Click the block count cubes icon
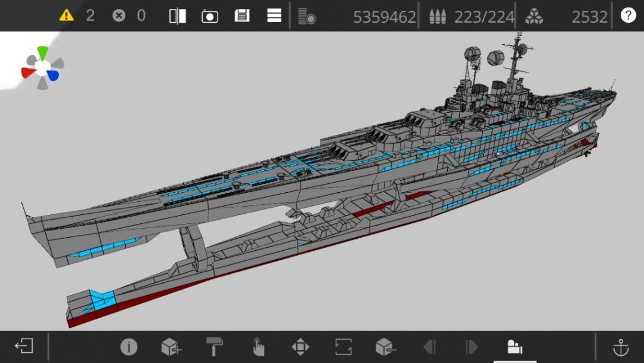 [x=534, y=17]
